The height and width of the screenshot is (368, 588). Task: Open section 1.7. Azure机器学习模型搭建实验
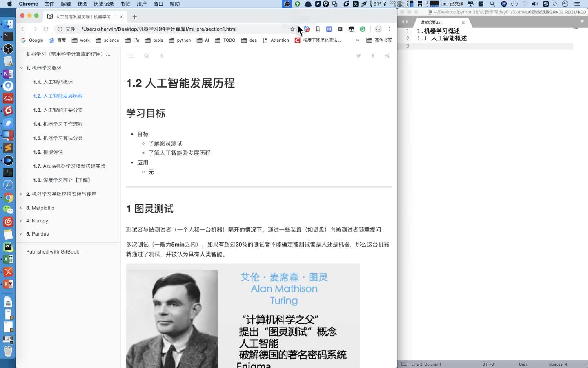[69, 166]
